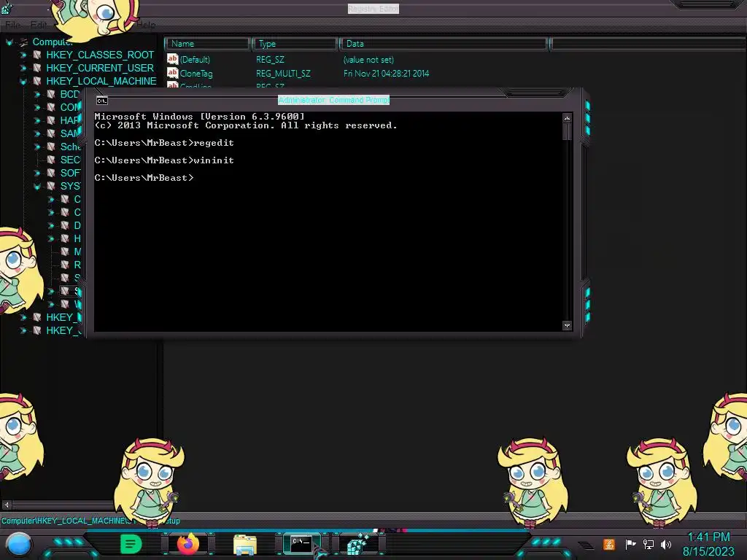Click the Registry Editor window title

point(373,9)
